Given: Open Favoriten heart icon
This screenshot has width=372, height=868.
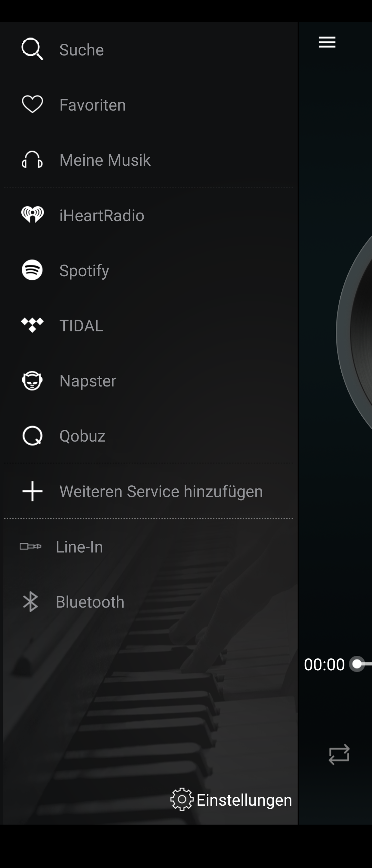Looking at the screenshot, I should coord(32,104).
